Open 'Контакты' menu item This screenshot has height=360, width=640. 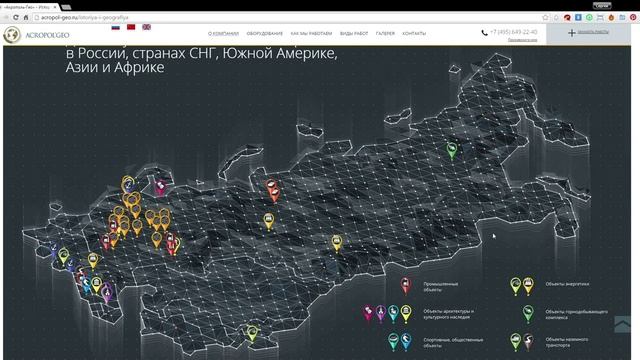click(x=414, y=33)
